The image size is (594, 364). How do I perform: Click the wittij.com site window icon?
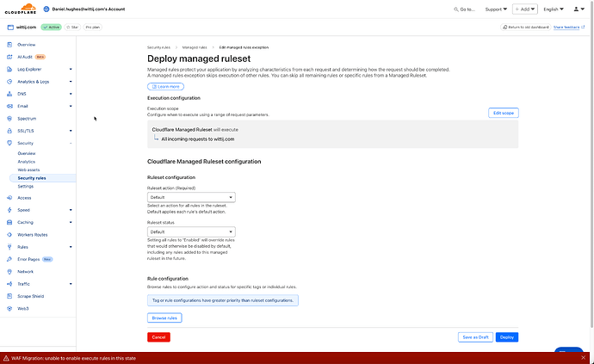pyautogui.click(x=10, y=28)
